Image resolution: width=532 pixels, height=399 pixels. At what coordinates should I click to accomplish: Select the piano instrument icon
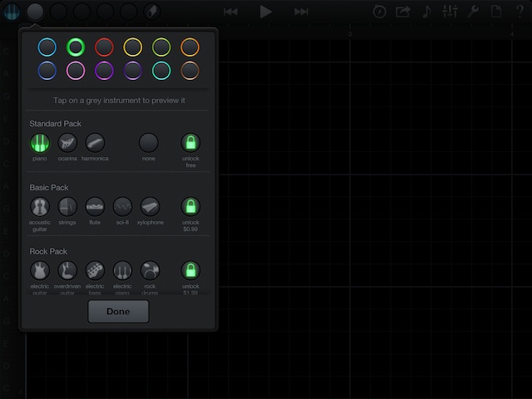click(40, 143)
